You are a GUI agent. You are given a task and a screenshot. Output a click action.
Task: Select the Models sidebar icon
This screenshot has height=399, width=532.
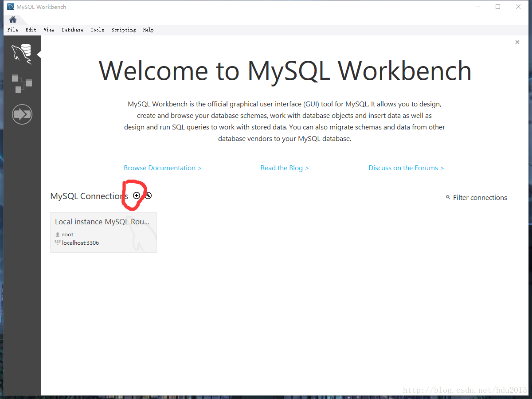(22, 84)
